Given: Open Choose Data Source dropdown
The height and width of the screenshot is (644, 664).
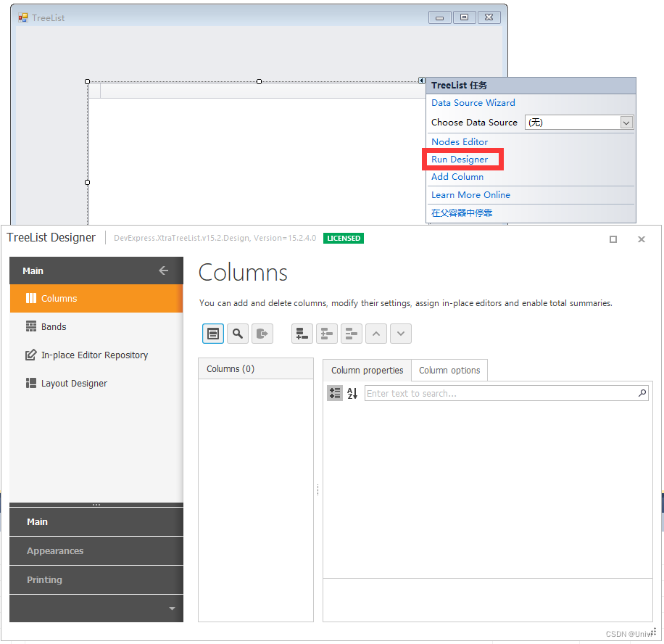Looking at the screenshot, I should tap(626, 123).
